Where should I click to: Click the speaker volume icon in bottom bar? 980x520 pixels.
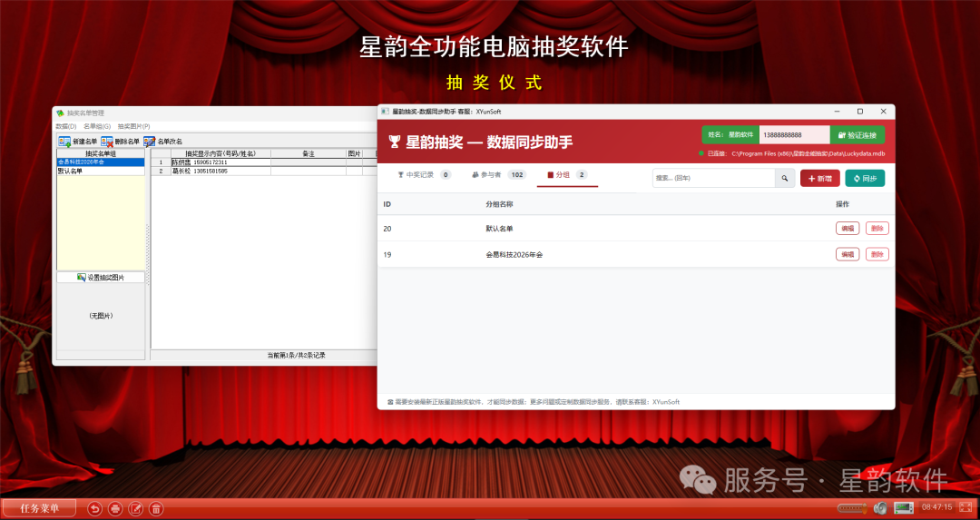(880, 507)
